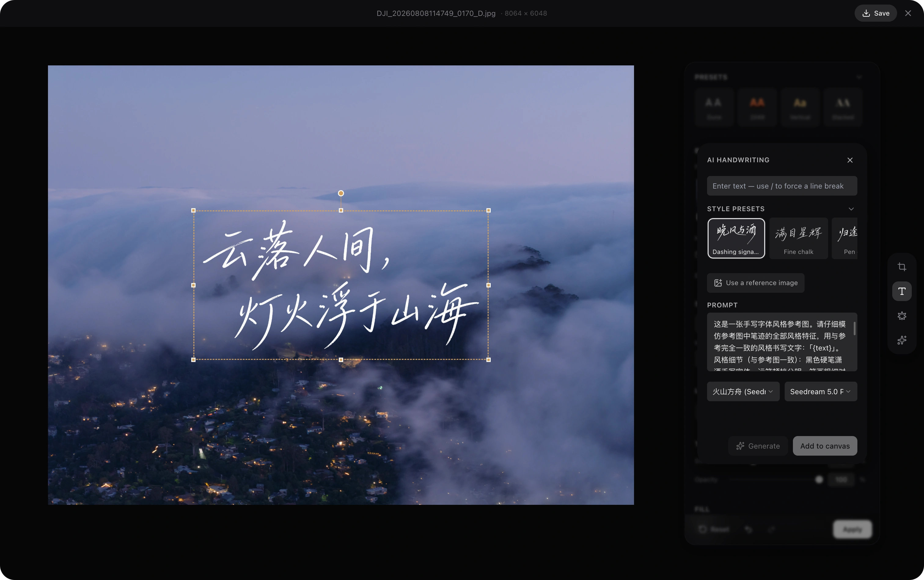Click Use a reference image
This screenshot has height=580, width=924.
click(756, 283)
